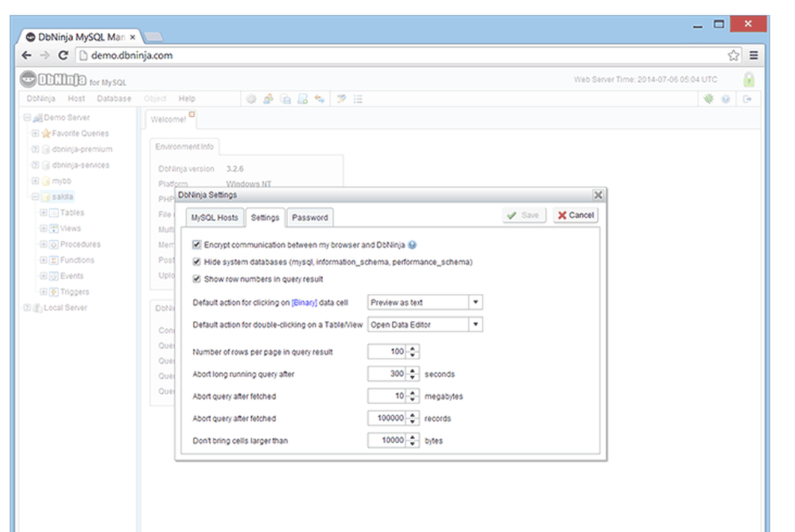Expand the Favorite Queries node
795x532 pixels.
35,134
